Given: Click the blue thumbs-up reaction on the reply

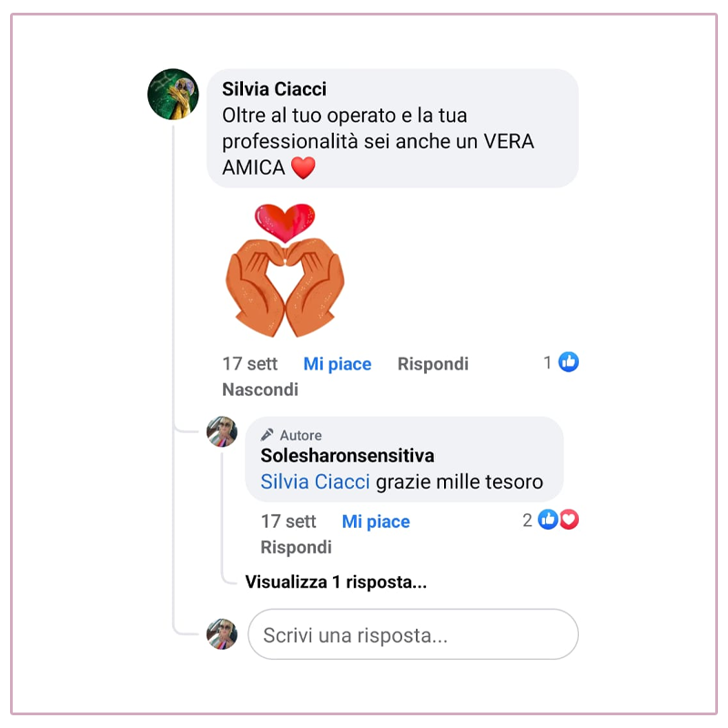Looking at the screenshot, I should 548,520.
